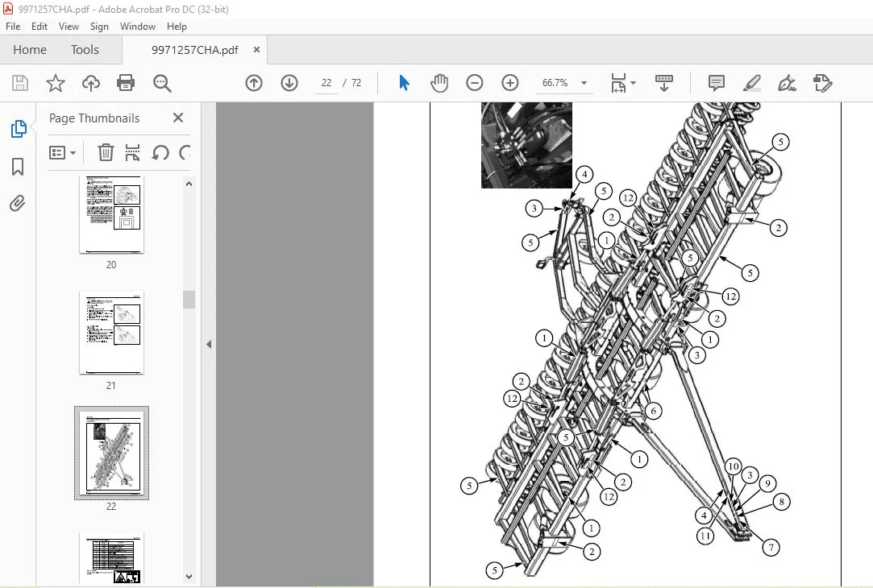The height and width of the screenshot is (588, 873).
Task: Zoom in with plus button
Action: (x=510, y=83)
